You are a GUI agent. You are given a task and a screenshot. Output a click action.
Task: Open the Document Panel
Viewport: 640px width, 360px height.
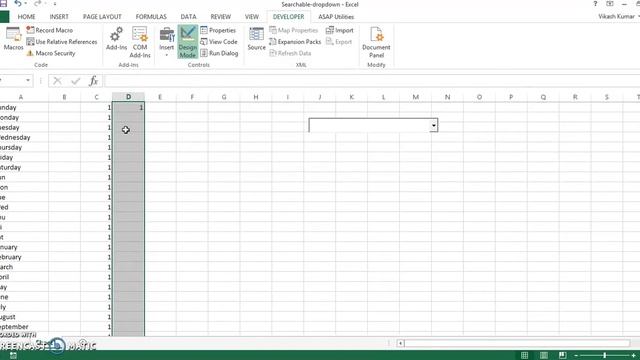click(376, 42)
